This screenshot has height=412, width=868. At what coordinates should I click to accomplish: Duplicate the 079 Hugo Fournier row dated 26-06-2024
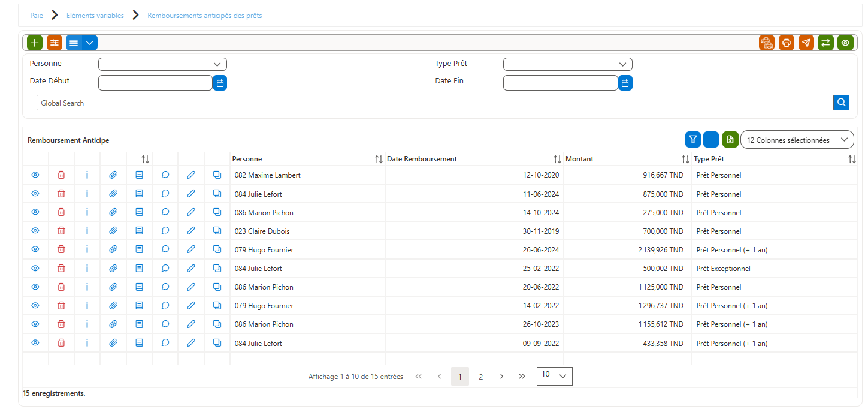click(217, 249)
